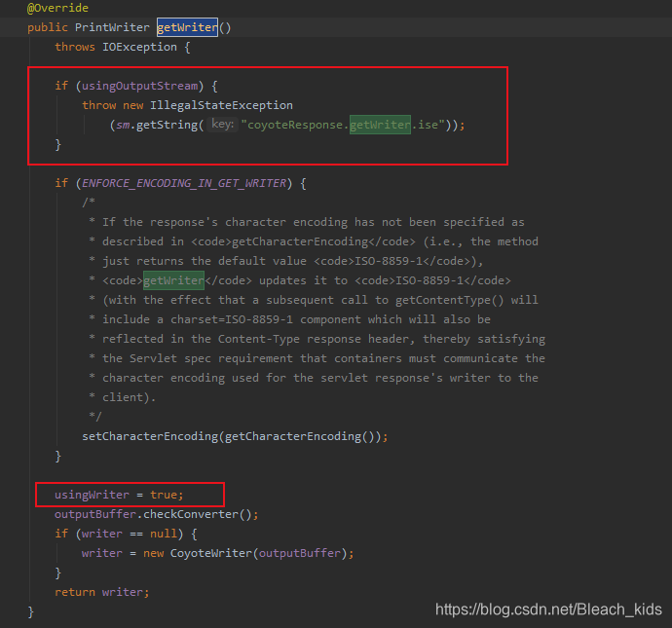Click the @Override annotation
Viewport: 672px width, 628px height.
point(57,8)
